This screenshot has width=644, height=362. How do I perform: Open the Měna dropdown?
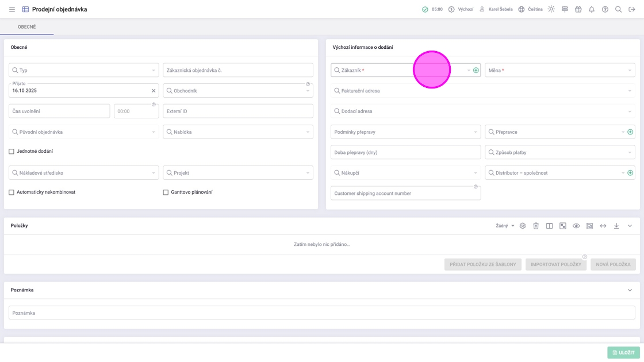click(x=559, y=70)
